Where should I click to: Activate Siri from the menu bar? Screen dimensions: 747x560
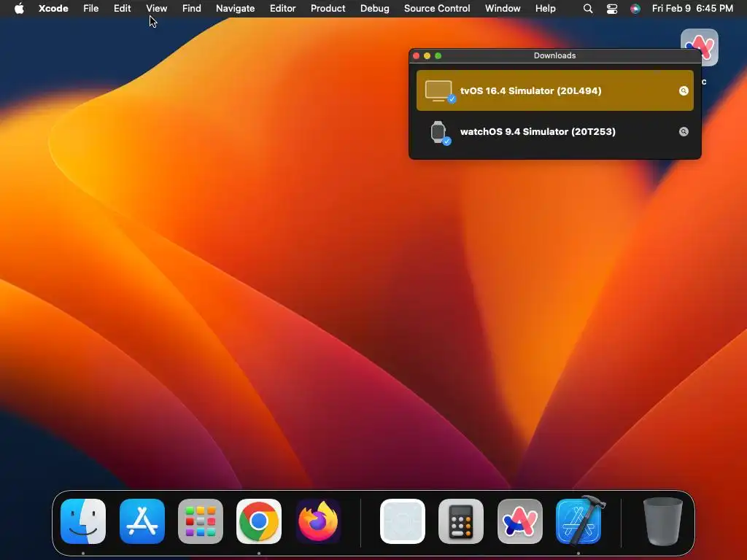point(635,9)
